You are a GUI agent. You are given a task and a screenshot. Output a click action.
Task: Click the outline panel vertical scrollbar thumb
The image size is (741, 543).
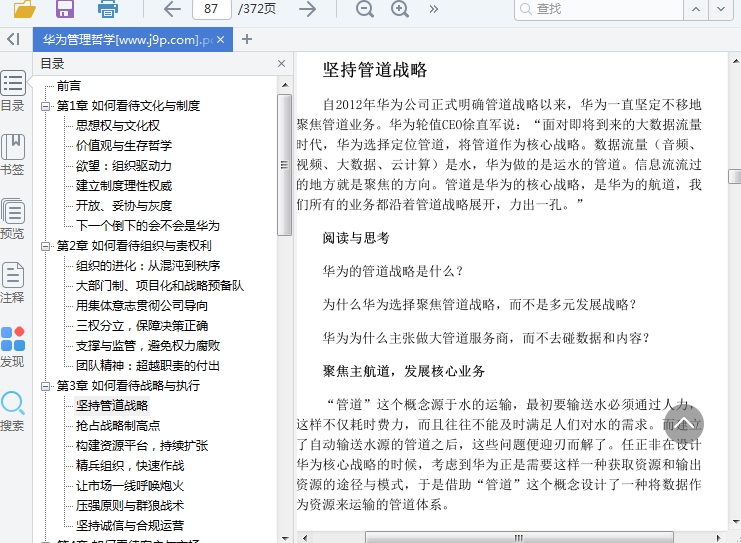(284, 164)
